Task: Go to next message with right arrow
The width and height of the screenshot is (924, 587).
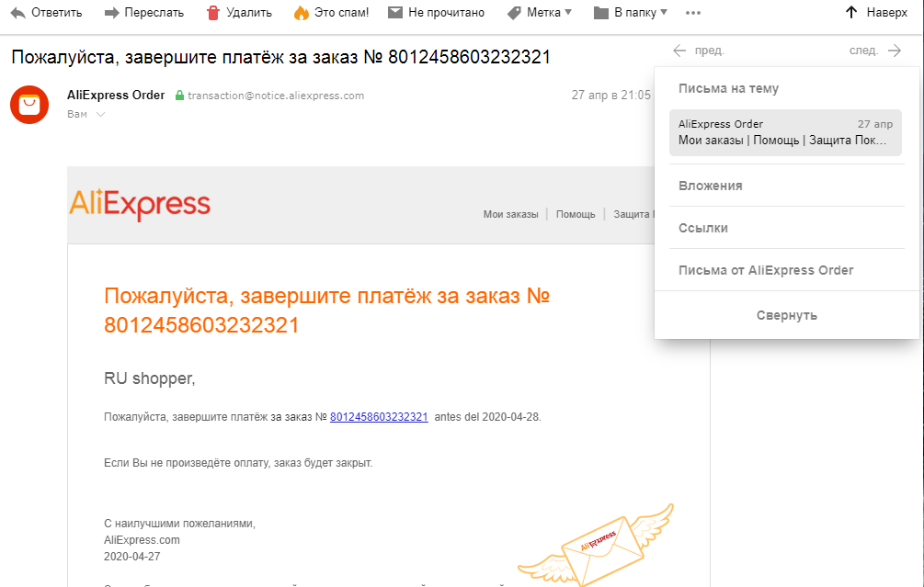Action: (895, 51)
